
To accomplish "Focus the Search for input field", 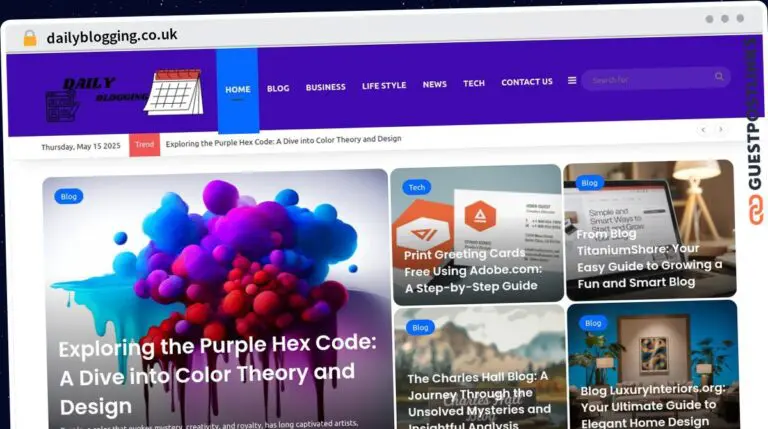I will click(x=649, y=79).
